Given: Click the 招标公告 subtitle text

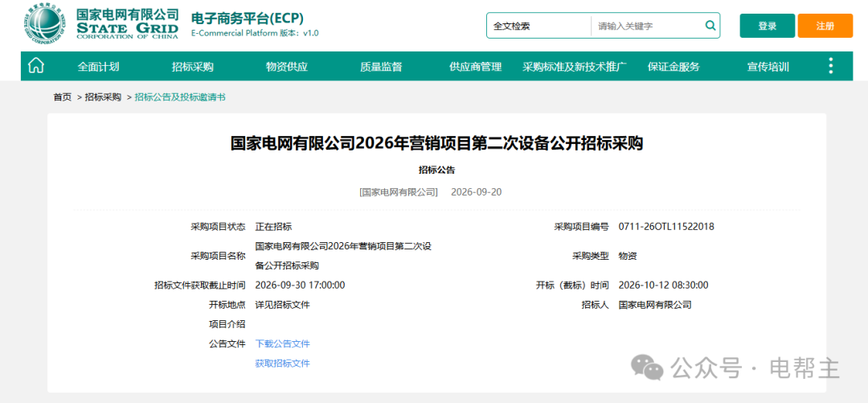Looking at the screenshot, I should 436,170.
